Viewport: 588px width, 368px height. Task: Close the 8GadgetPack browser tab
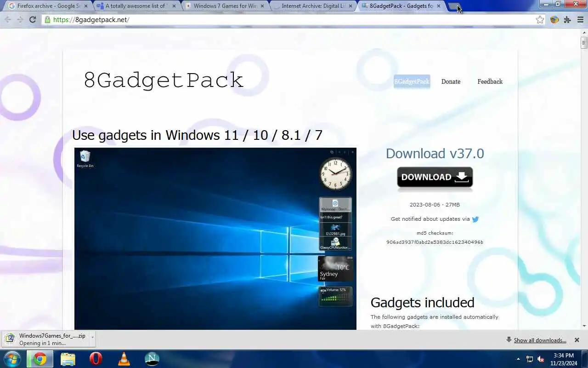(x=439, y=6)
